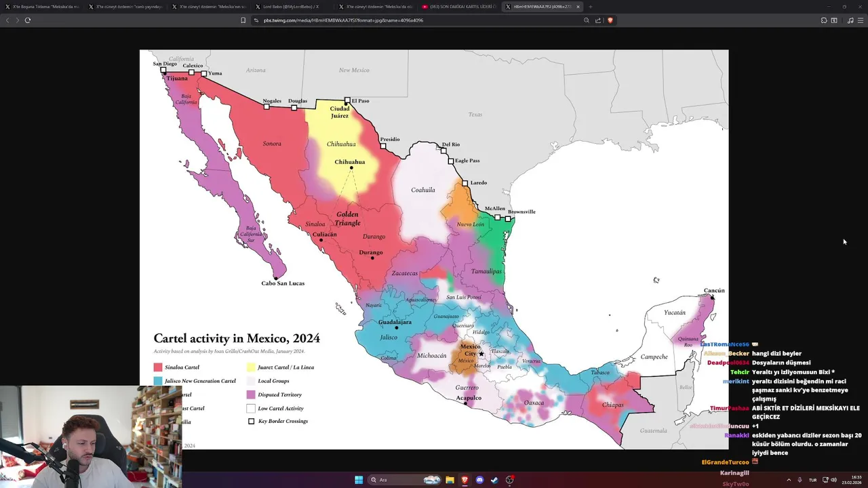
Task: Go back using the browser back arrow
Action: tap(7, 20)
